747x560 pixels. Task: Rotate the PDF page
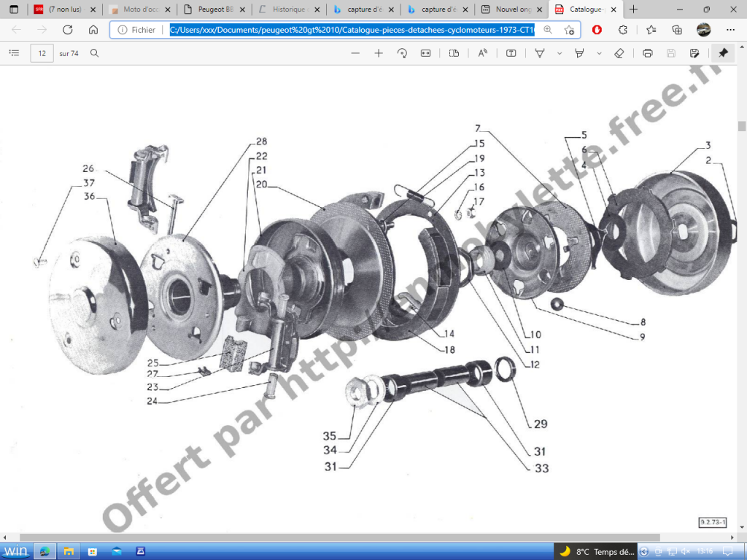[x=402, y=53]
